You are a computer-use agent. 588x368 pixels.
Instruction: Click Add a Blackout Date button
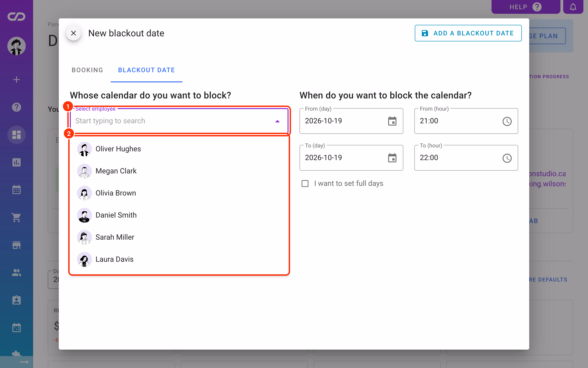click(x=468, y=33)
